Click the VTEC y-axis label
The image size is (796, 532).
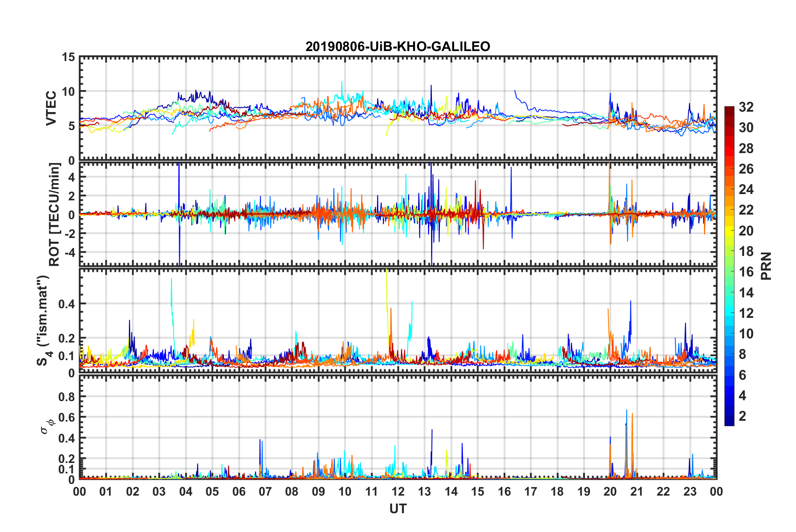[51, 108]
